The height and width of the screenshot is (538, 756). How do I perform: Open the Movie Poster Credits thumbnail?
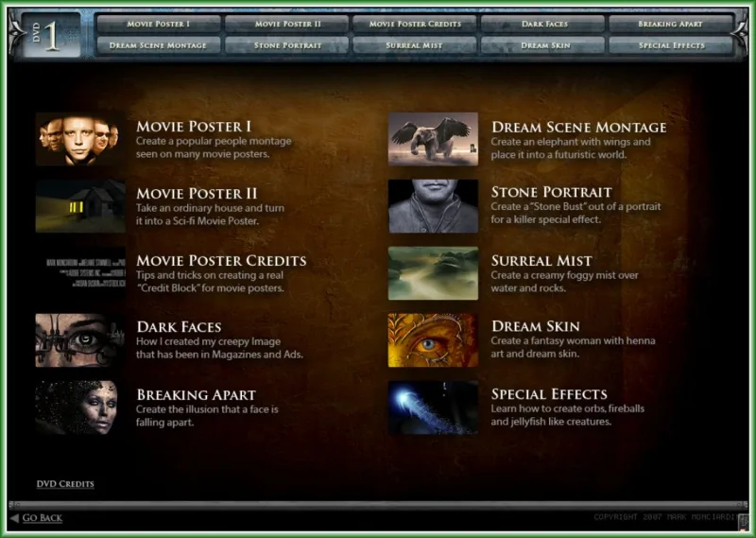(x=80, y=273)
